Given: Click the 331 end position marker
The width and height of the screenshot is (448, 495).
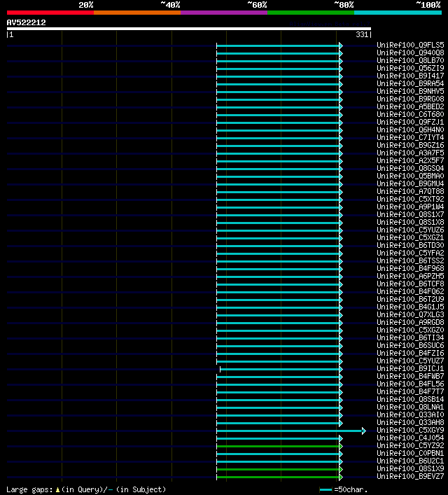Looking at the screenshot, I should point(362,34).
